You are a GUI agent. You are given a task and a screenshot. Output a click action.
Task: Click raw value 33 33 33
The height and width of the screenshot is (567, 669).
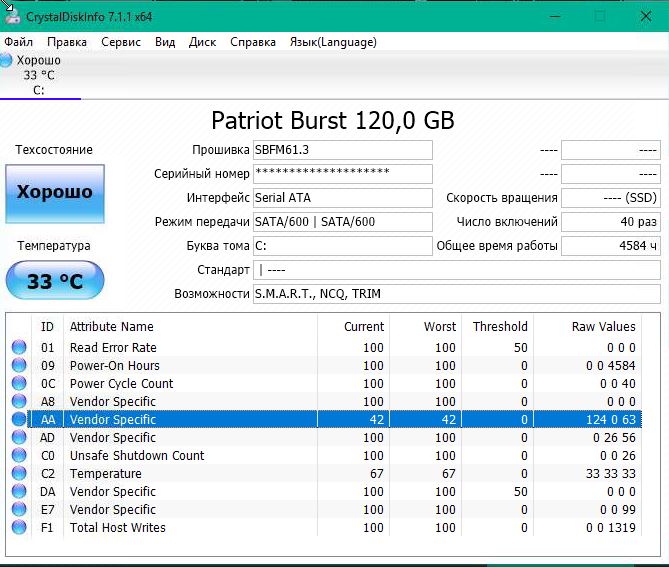[611, 473]
